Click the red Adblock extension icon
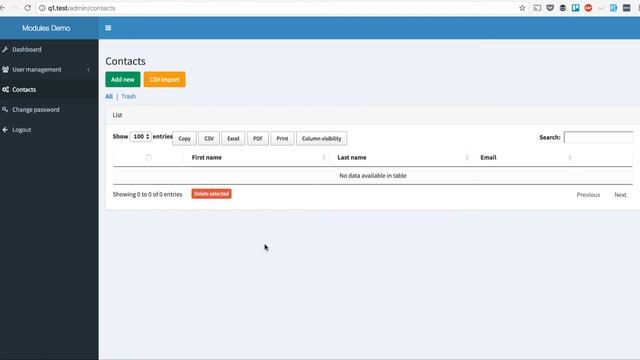The image size is (640, 360). click(x=588, y=8)
